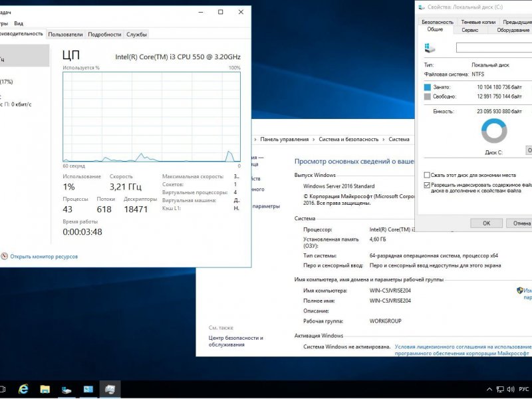The height and width of the screenshot is (399, 532).
Task: Go to Система и безопасность breadcrumb
Action: 348,139
